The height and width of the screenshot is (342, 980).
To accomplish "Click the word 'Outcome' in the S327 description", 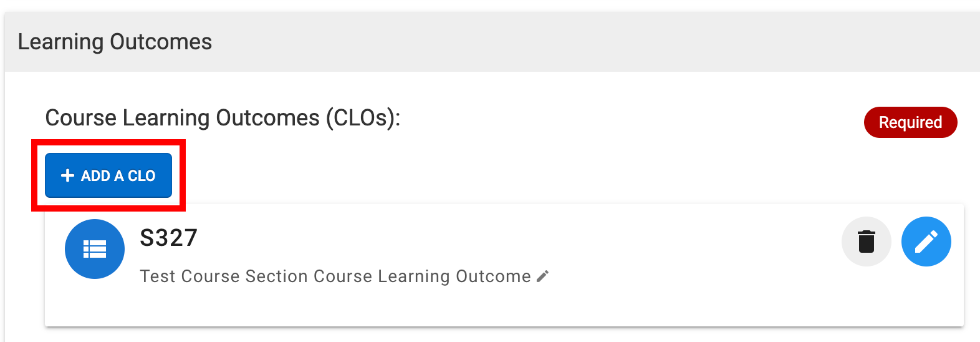I will tap(493, 276).
